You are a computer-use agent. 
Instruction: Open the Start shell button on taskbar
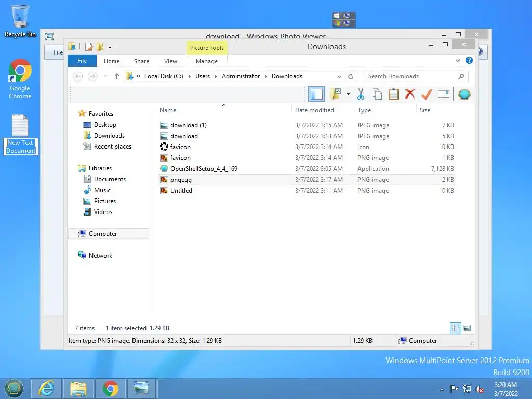(x=14, y=389)
